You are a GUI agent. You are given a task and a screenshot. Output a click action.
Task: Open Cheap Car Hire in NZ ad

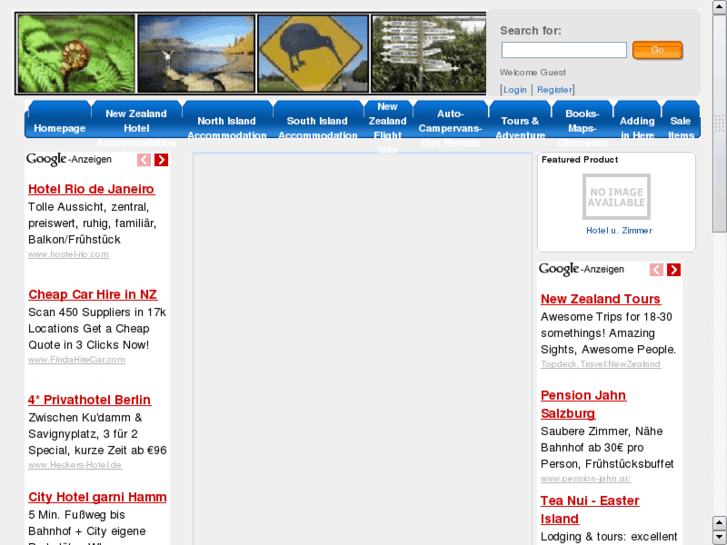93,295
